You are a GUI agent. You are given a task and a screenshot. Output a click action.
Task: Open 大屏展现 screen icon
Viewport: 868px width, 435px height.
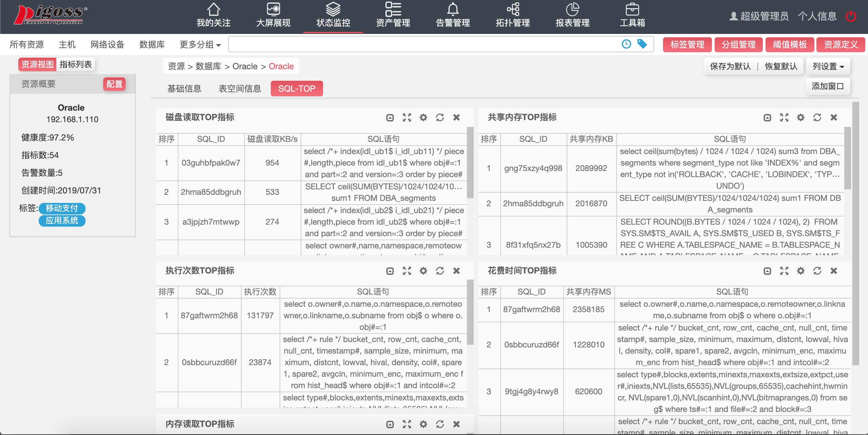(273, 9)
